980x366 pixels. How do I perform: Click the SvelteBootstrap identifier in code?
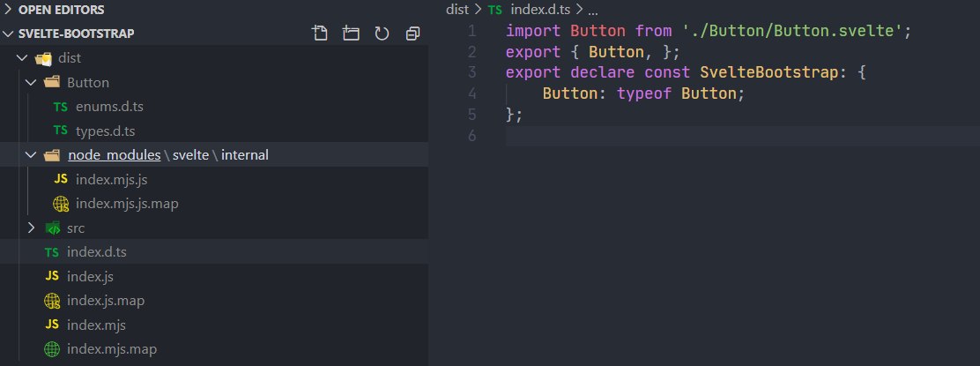click(x=768, y=72)
